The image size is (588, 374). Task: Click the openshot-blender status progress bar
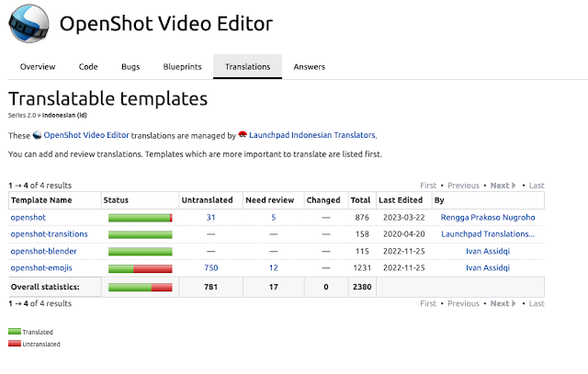(141, 252)
